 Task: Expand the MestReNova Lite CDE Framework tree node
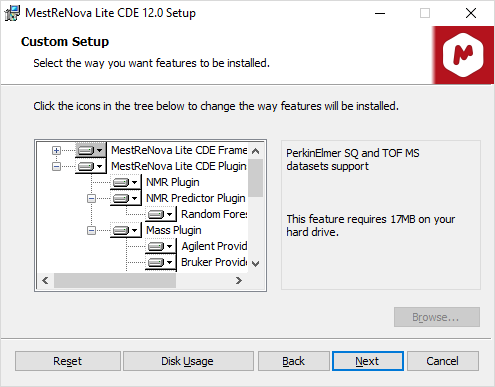tap(56, 150)
